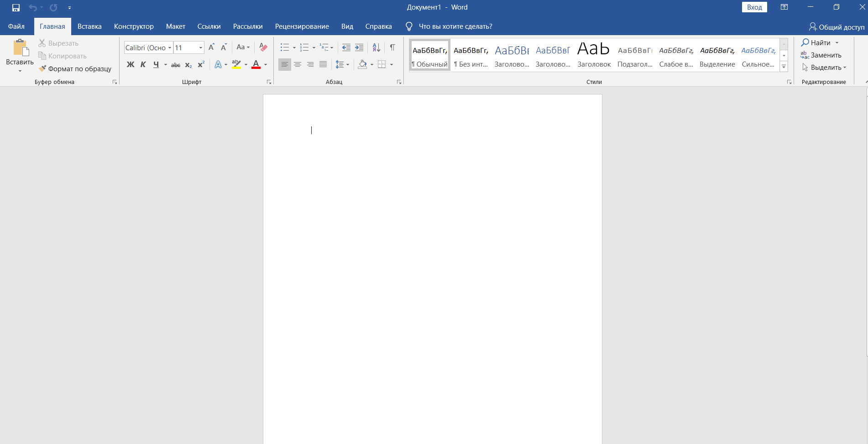Screen dimensions: 868x444
Task: Toggle center alignment
Action: [298, 64]
